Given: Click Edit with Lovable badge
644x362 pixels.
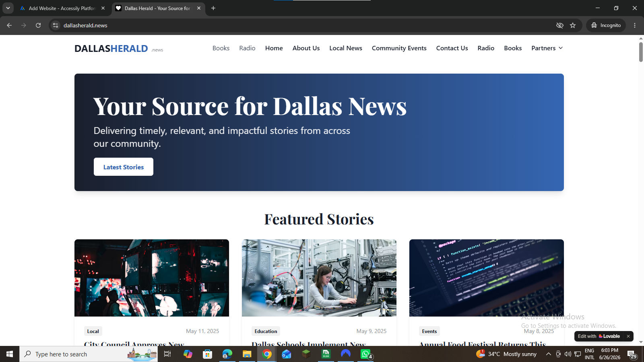Looking at the screenshot, I should (x=599, y=336).
